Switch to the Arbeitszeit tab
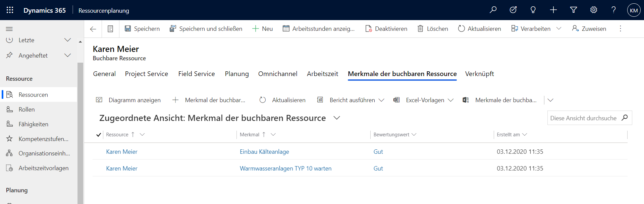Viewport: 644px width, 204px height. [322, 74]
